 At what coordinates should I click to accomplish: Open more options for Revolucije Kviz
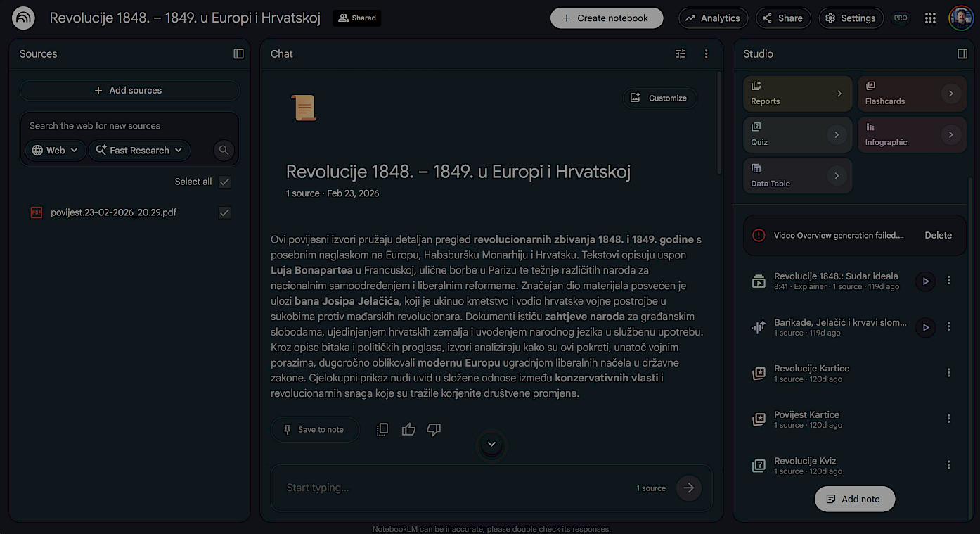pyautogui.click(x=948, y=465)
